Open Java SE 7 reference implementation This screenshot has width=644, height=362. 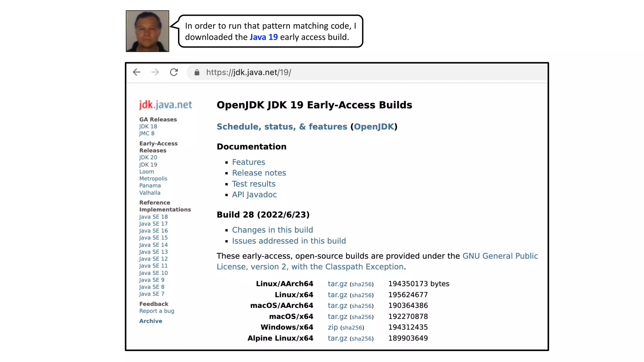coord(152,294)
